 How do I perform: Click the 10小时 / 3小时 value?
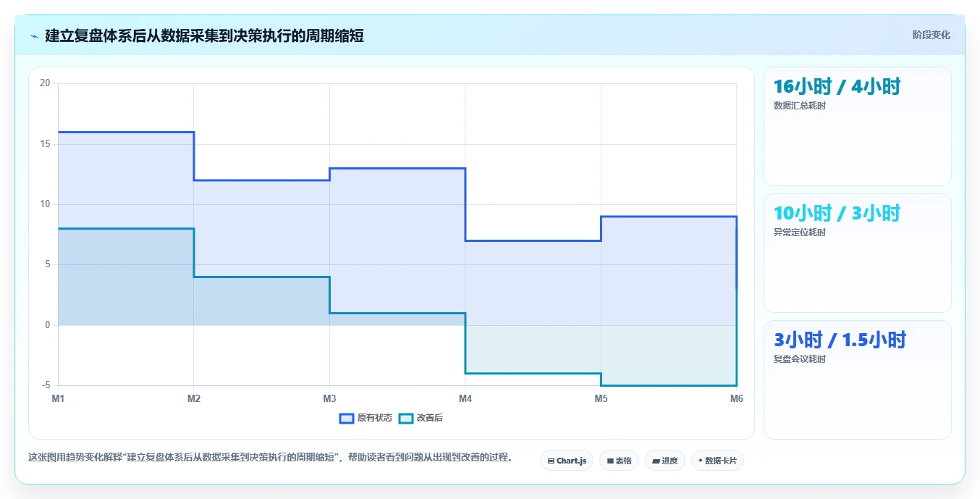(837, 214)
